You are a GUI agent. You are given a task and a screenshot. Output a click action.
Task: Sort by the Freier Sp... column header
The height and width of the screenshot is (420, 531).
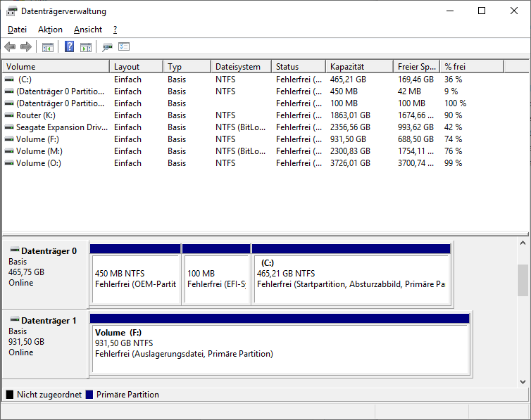pyautogui.click(x=417, y=67)
